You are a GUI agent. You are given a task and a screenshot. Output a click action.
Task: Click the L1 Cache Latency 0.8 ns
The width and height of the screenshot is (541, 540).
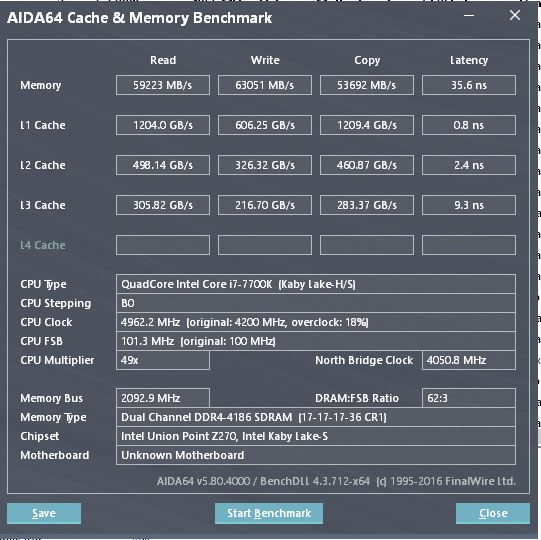tap(469, 125)
